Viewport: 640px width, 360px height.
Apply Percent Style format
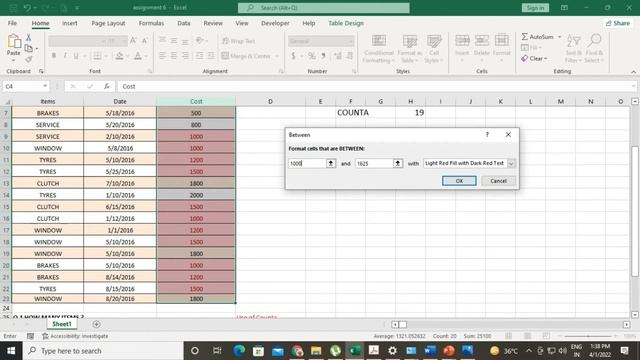(312, 56)
